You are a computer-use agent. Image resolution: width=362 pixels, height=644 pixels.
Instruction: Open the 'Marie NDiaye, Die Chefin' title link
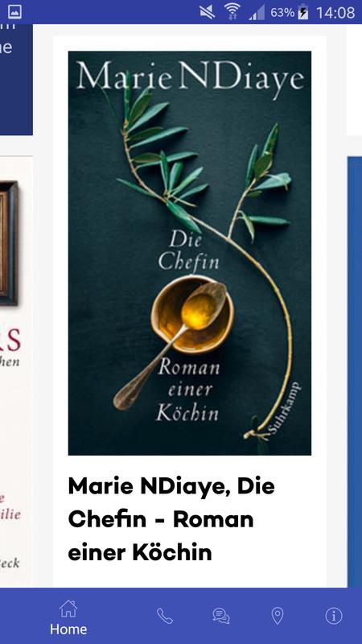point(171,519)
